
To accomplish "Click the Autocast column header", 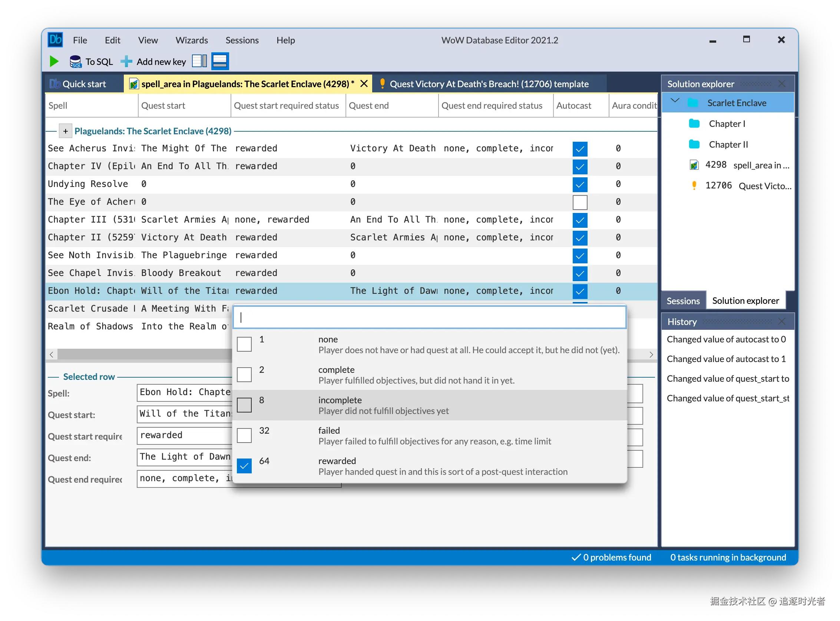I will 581,105.
